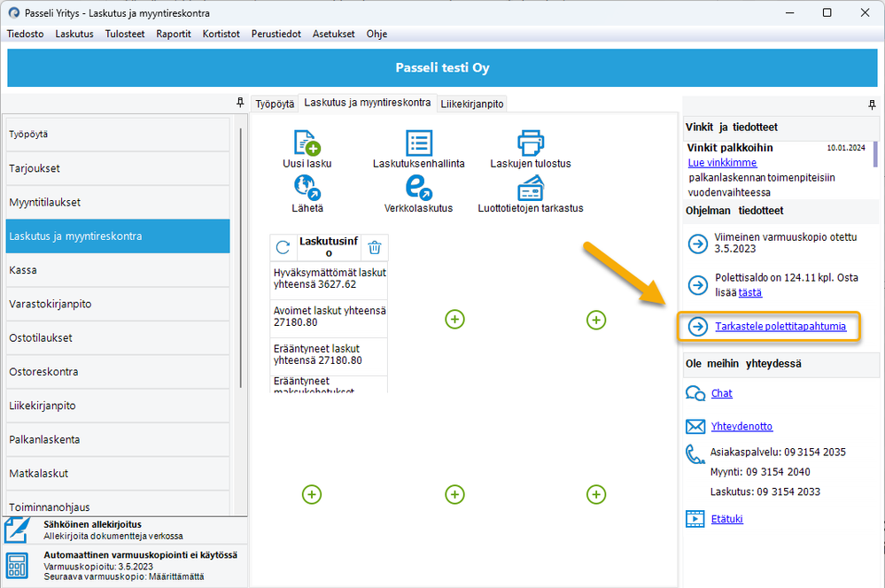The image size is (885, 588).
Task: Click the tästä link to buy tokens
Action: click(750, 292)
